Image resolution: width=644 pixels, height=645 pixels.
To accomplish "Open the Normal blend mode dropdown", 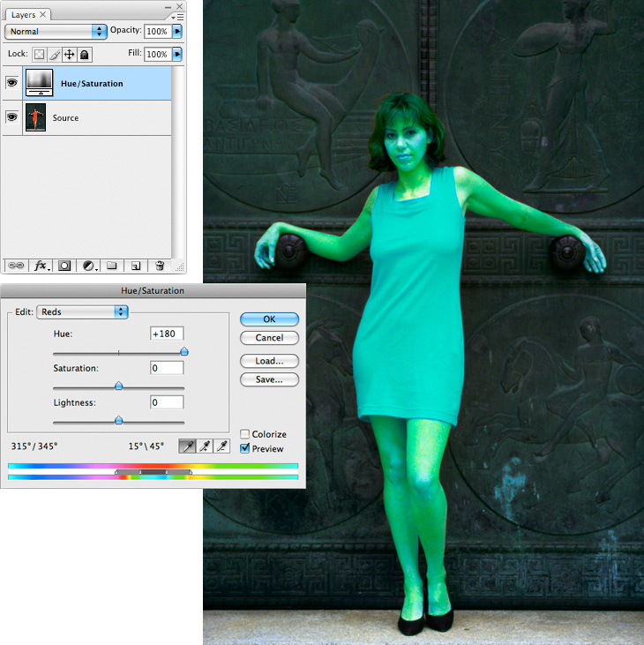I will click(x=56, y=31).
